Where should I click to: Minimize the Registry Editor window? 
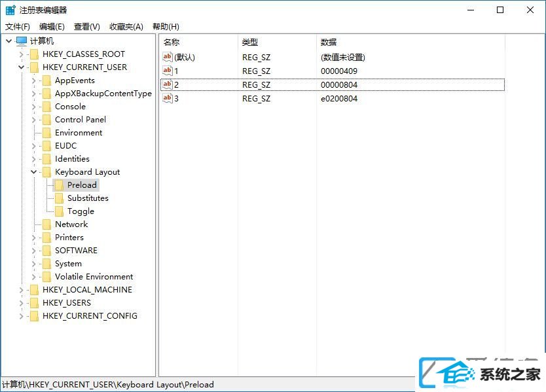coord(471,10)
